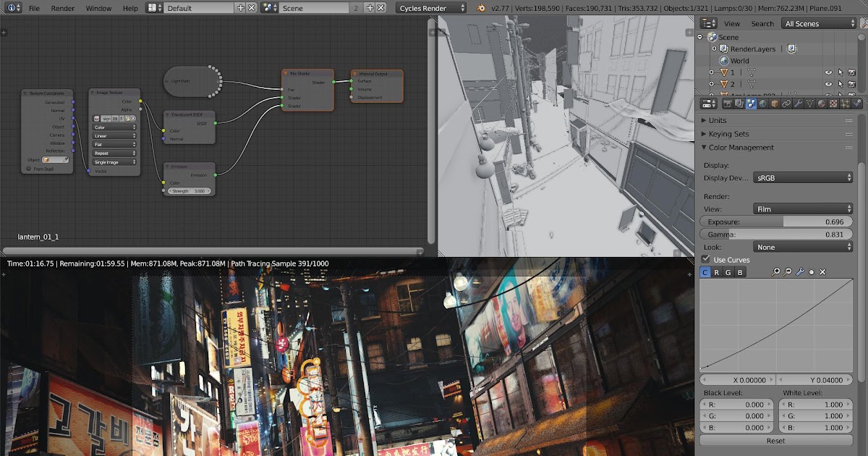Expand the RenderLayers tree item
Viewport: 868px width, 456px height.
(712, 48)
